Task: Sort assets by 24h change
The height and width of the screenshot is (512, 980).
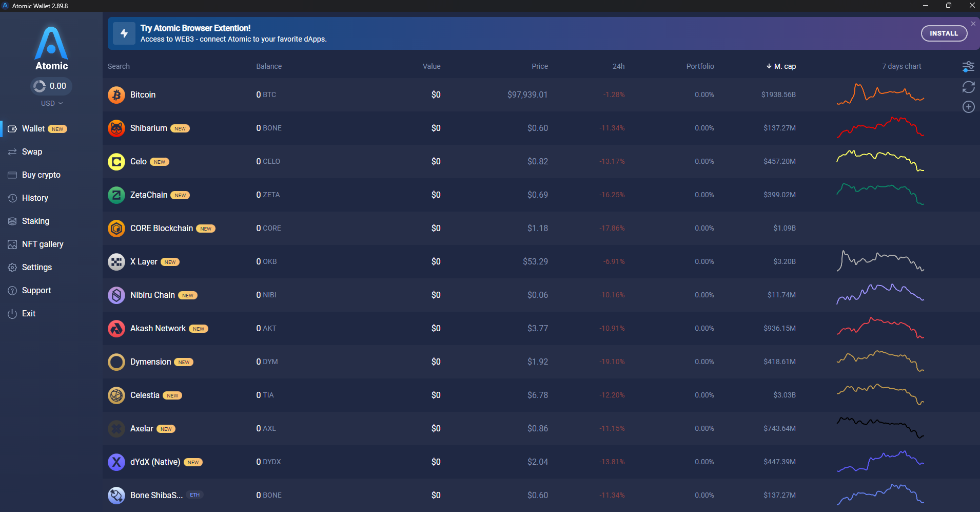Action: (618, 66)
